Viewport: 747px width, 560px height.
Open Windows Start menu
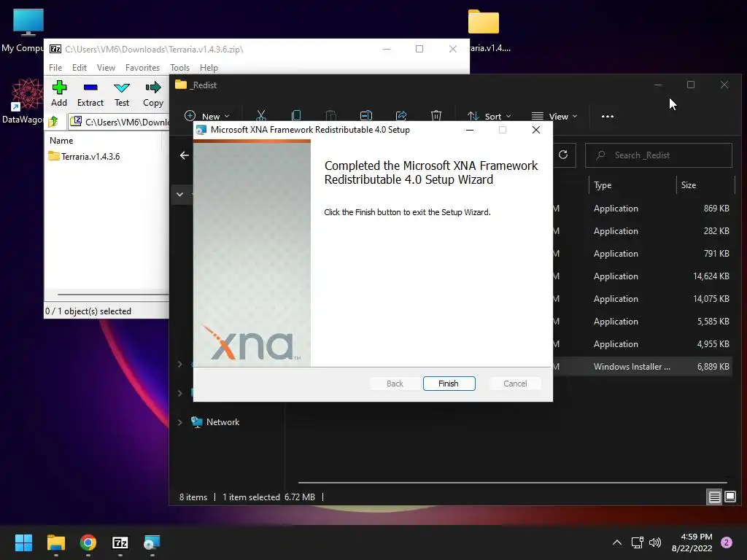(23, 542)
